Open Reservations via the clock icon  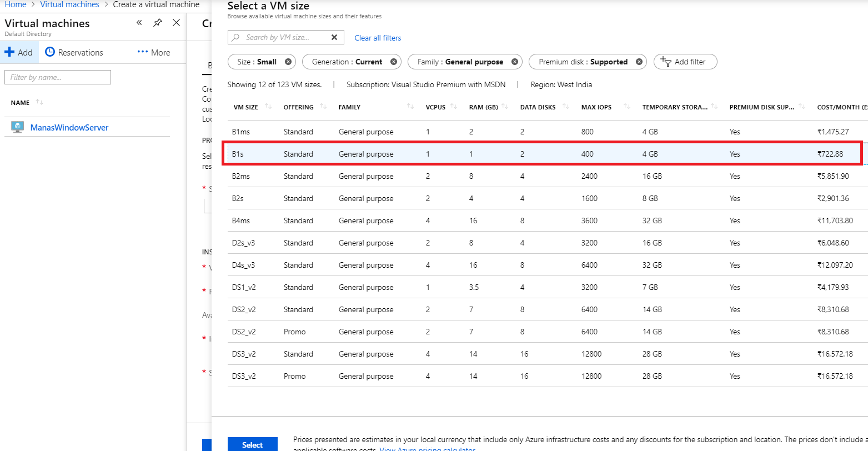point(49,52)
